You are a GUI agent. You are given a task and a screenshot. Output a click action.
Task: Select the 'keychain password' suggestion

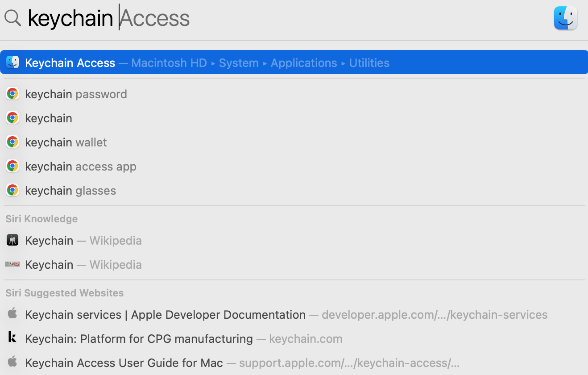point(294,94)
